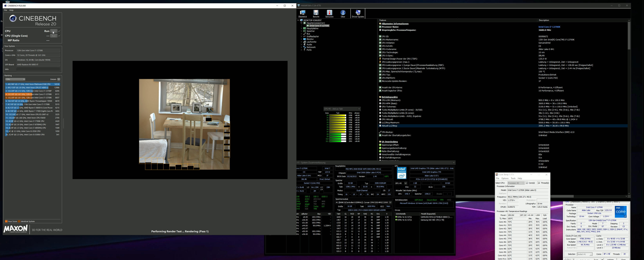Switch to CPU-Z Memory tab

coord(585,202)
